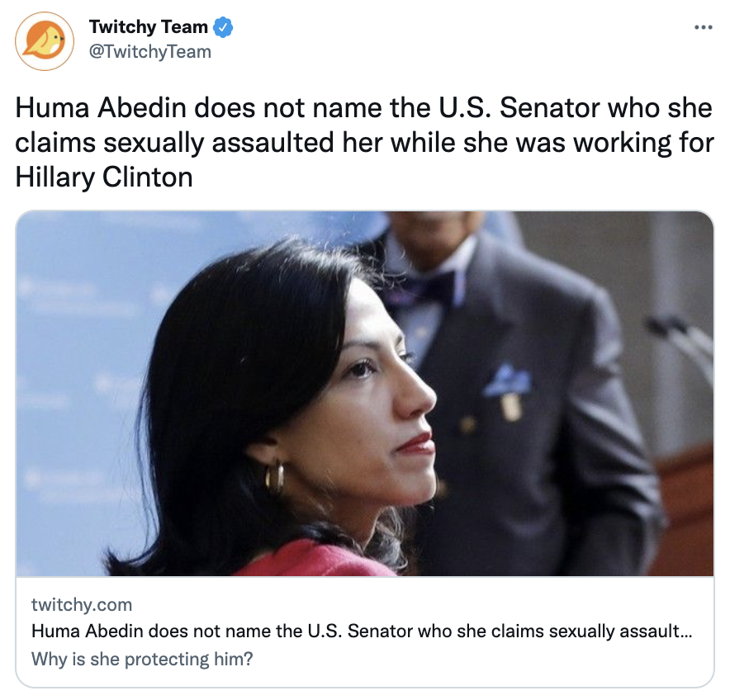
Task: Open the three-dot more options menu
Action: pyautogui.click(x=703, y=27)
